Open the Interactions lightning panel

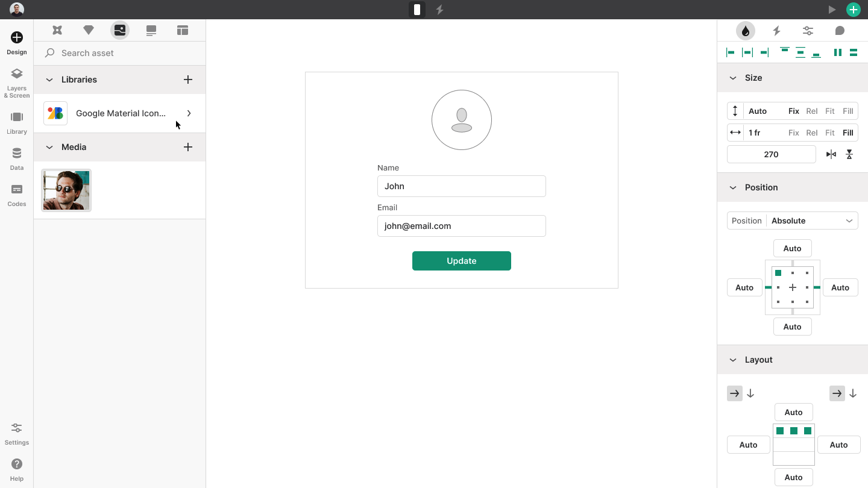tap(776, 30)
